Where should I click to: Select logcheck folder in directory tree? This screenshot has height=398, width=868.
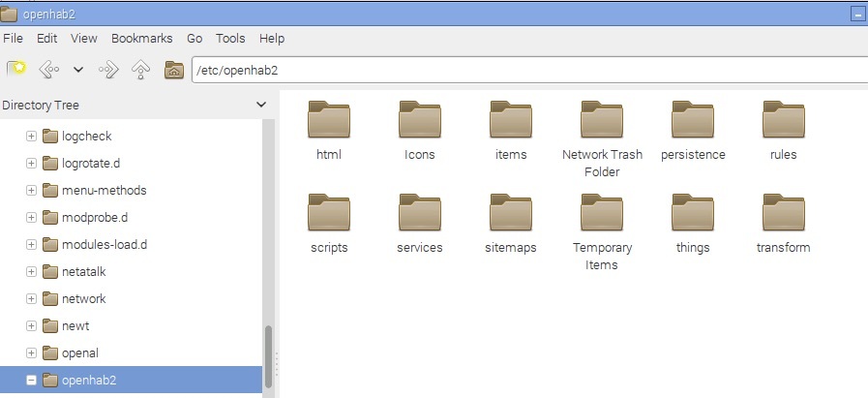pyautogui.click(x=77, y=136)
